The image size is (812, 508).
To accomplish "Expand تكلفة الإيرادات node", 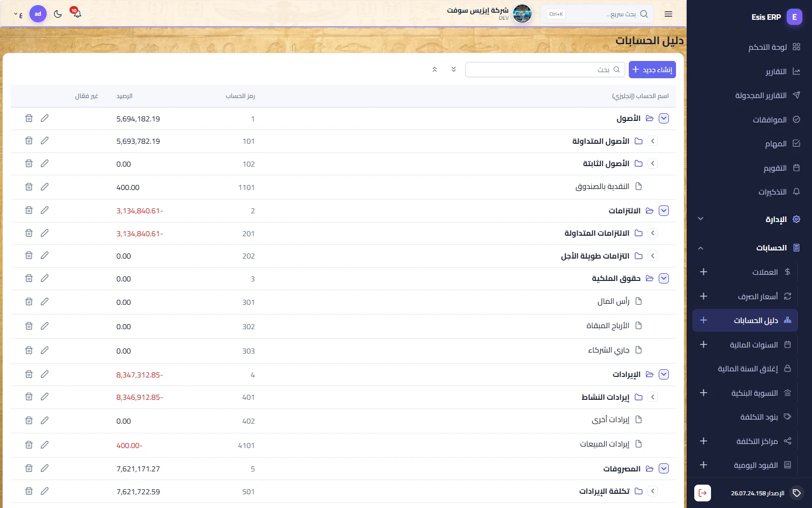I will (x=653, y=491).
